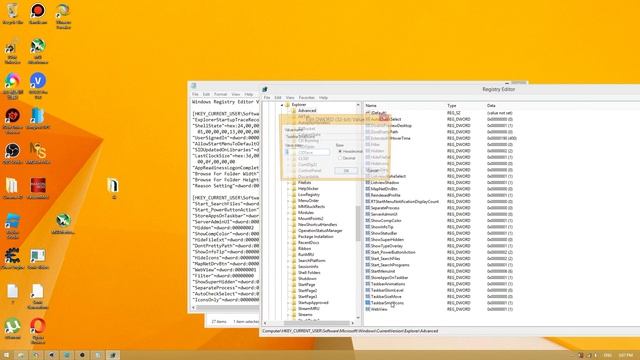Select the Advanced key in registry tree
This screenshot has height=360, width=640.
pos(307,111)
